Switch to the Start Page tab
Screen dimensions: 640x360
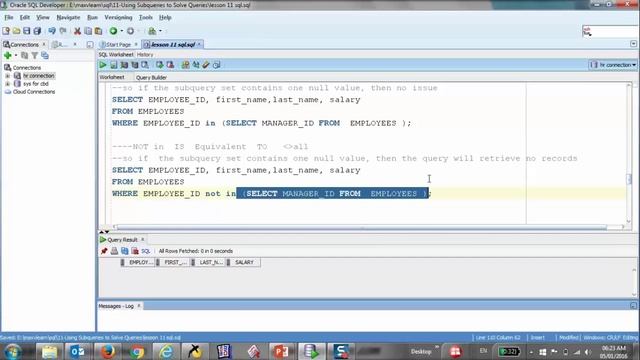(x=118, y=44)
